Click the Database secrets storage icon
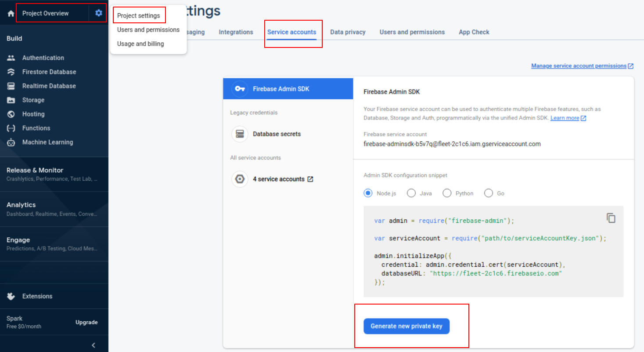This screenshot has width=644, height=352. (240, 134)
